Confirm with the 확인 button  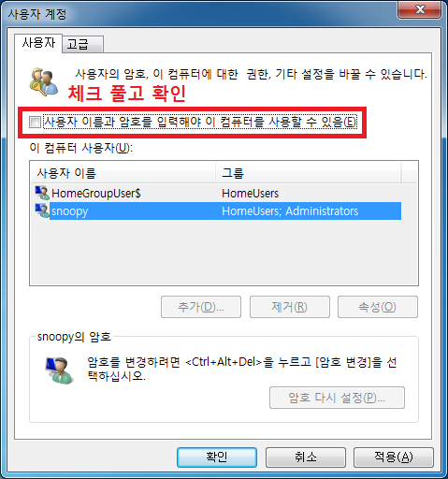(x=217, y=457)
